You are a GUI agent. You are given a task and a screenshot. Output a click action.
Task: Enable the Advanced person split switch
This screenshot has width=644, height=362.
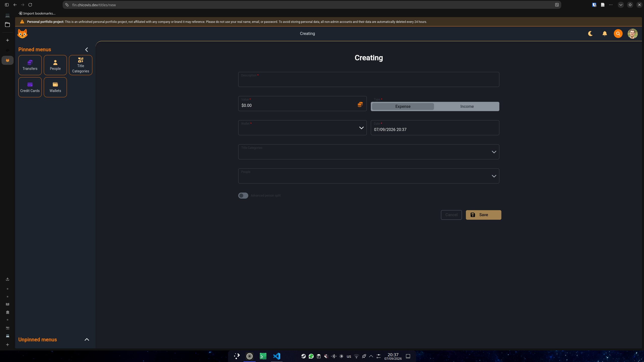tap(243, 196)
